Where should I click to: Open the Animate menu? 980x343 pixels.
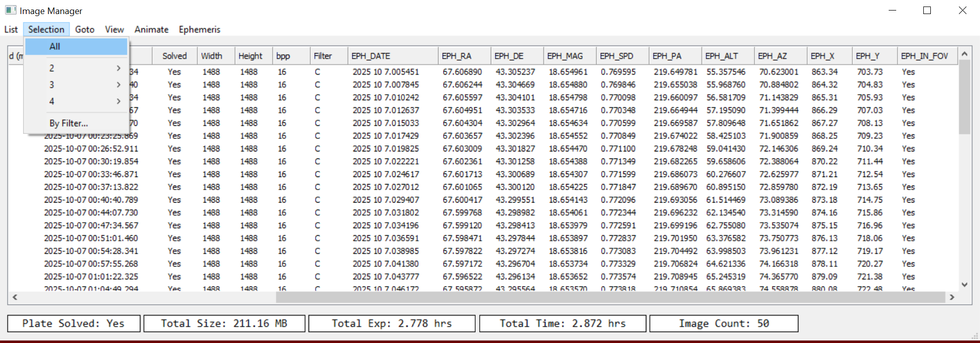pyautogui.click(x=151, y=30)
